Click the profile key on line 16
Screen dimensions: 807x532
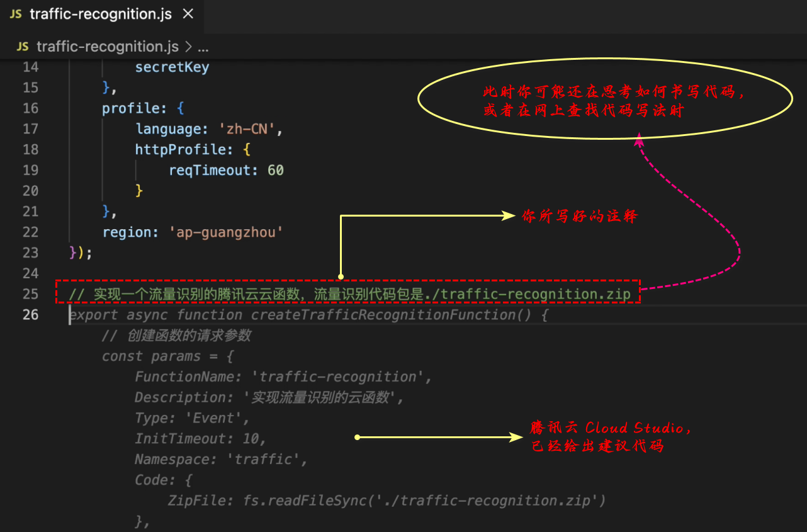[x=131, y=108]
